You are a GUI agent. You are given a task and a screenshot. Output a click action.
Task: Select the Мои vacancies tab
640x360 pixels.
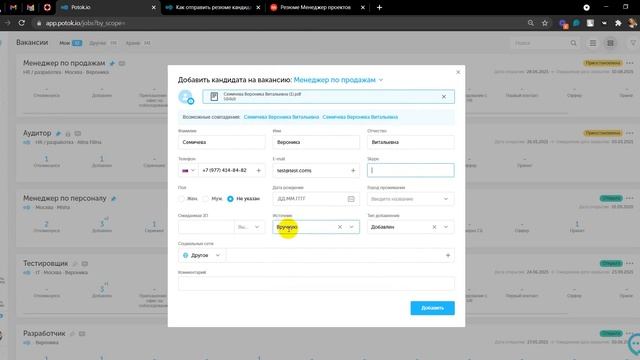coord(70,43)
